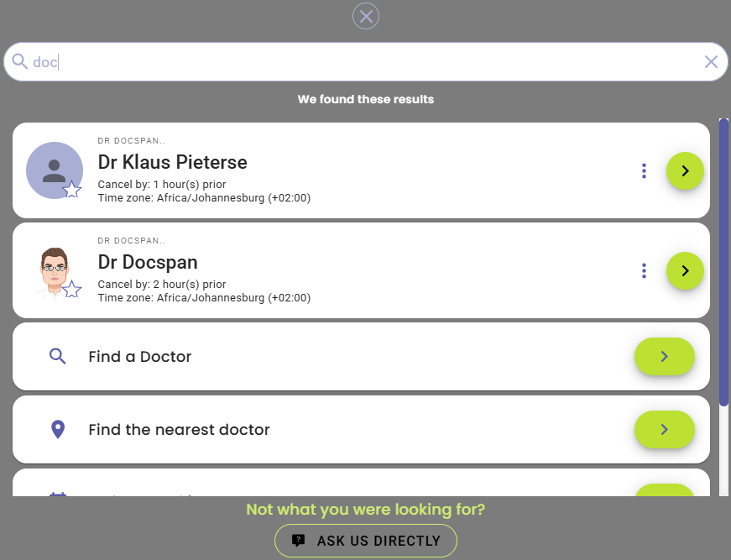Click the magnifier icon in search bar
731x560 pixels.
click(20, 62)
